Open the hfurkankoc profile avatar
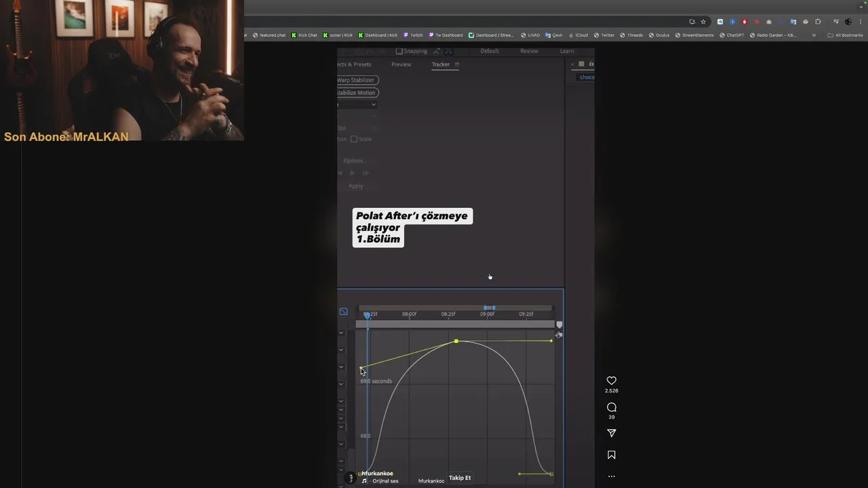Image resolution: width=868 pixels, height=488 pixels. pyautogui.click(x=350, y=478)
